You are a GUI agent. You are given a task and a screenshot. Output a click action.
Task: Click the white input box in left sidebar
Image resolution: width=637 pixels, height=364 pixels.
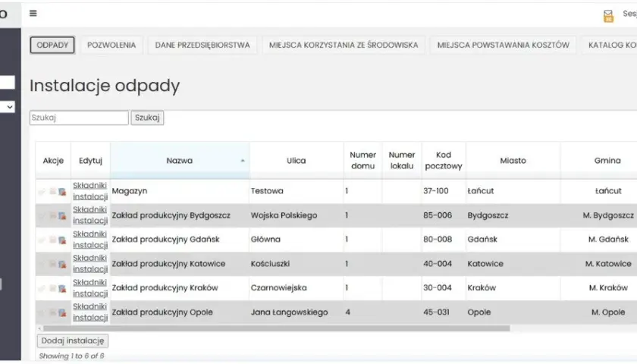pos(8,83)
